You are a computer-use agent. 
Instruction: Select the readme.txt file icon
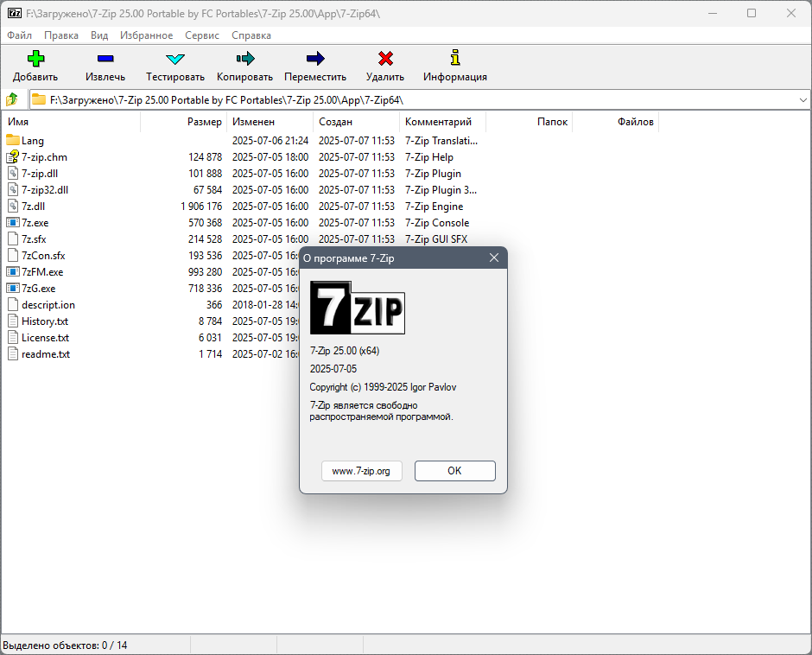coord(12,354)
